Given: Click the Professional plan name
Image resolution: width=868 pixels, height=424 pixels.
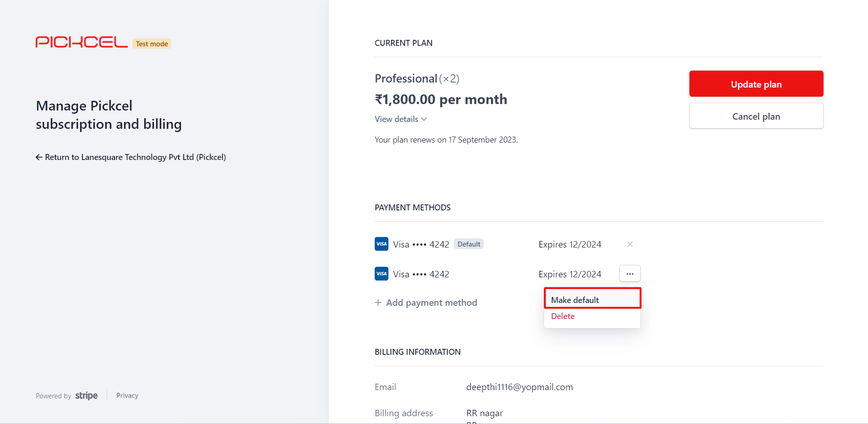Looking at the screenshot, I should (406, 79).
